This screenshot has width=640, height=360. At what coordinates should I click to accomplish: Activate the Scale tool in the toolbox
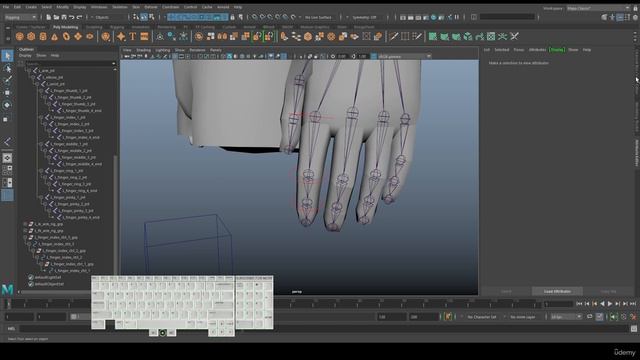tap(6, 120)
